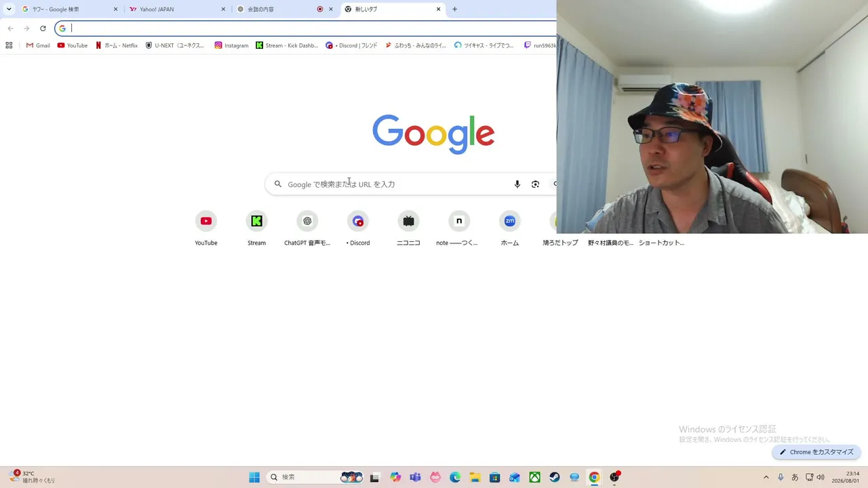Search by image with Google Lens icon

tap(536, 184)
